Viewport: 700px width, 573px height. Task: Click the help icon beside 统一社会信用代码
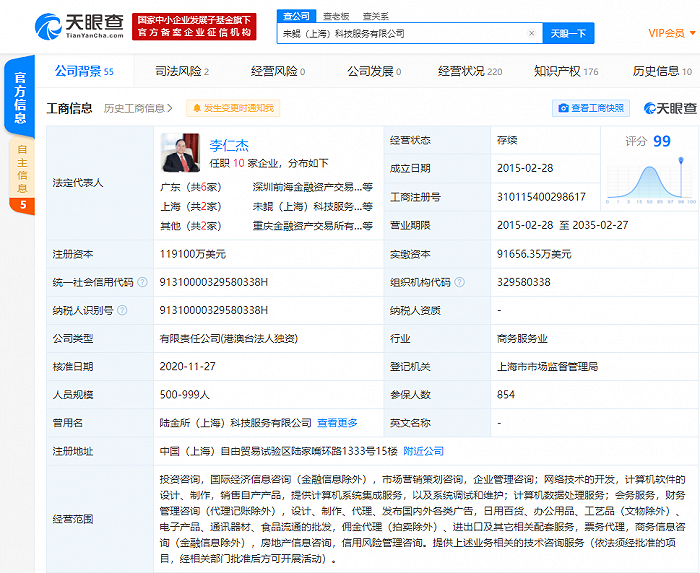(x=142, y=282)
